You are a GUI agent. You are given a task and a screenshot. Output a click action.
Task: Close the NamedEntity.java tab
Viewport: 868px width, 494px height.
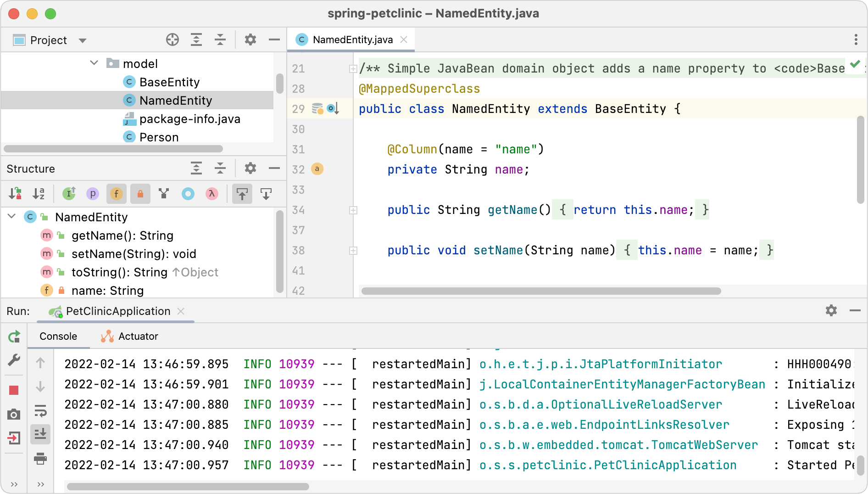[x=404, y=40]
